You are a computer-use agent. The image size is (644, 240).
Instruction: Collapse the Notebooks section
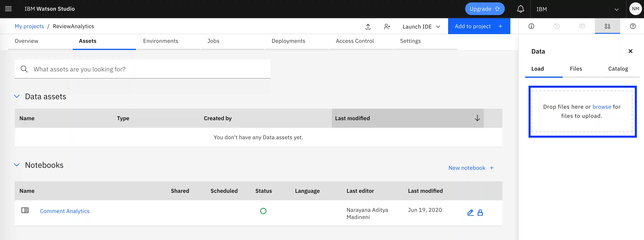pos(17,165)
